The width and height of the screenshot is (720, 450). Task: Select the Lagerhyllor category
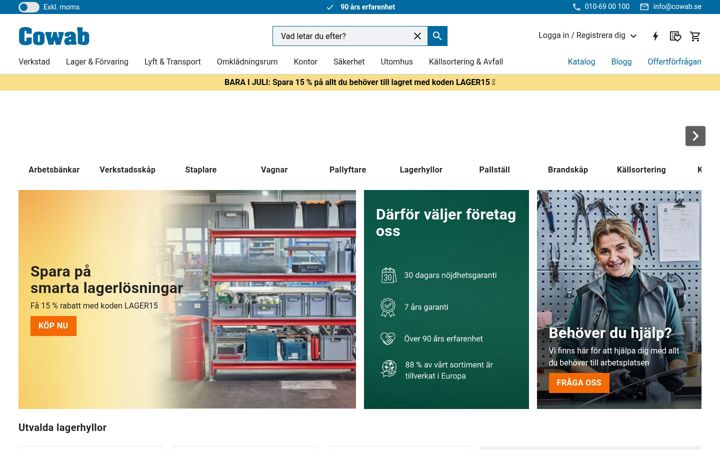click(421, 169)
